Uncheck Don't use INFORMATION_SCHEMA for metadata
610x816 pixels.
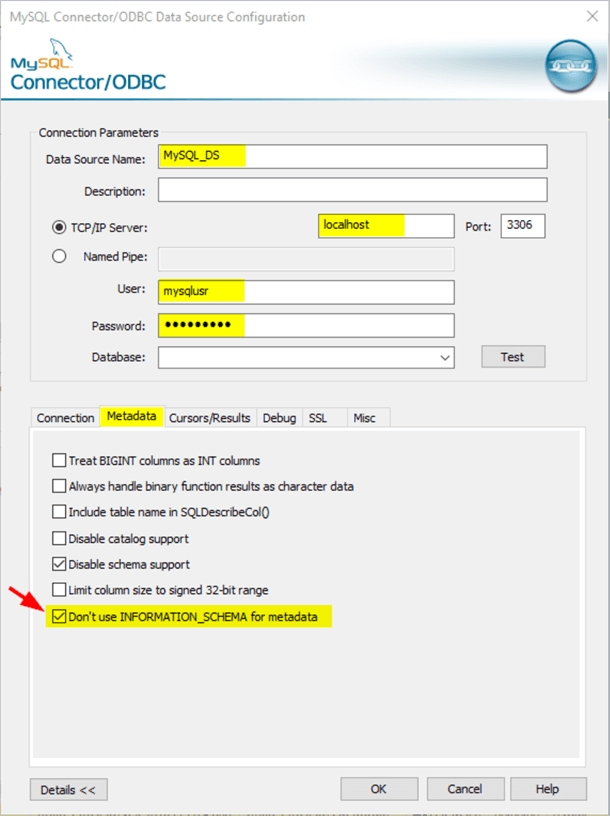[59, 617]
